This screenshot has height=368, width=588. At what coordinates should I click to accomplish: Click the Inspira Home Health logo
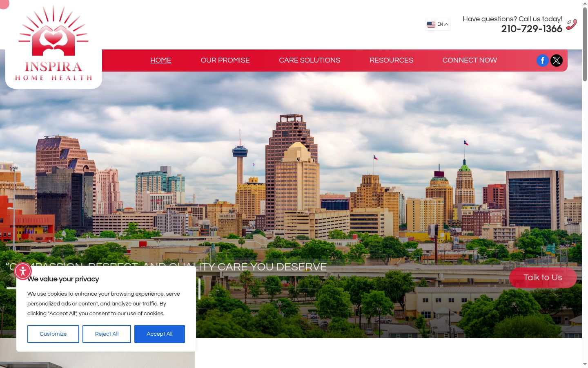53,43
